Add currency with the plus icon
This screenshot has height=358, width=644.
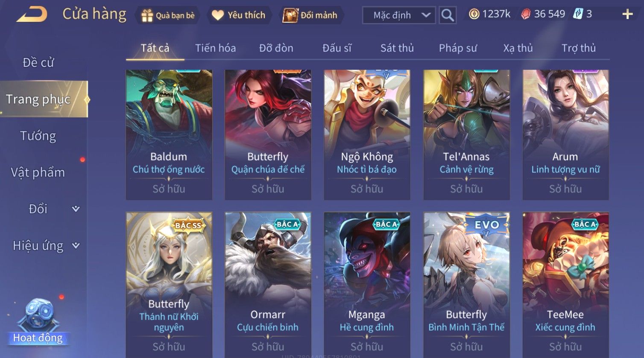pyautogui.click(x=627, y=15)
